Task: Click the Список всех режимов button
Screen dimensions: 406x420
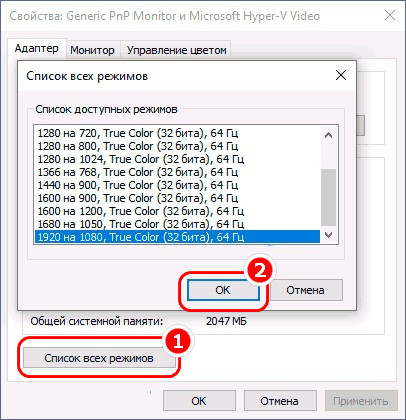Action: [x=99, y=358]
